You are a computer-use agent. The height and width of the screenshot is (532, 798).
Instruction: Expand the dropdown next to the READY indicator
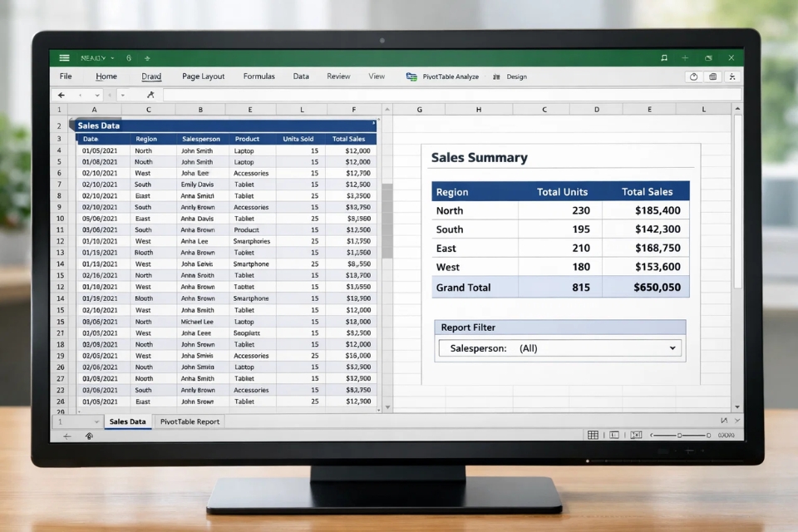coord(111,57)
